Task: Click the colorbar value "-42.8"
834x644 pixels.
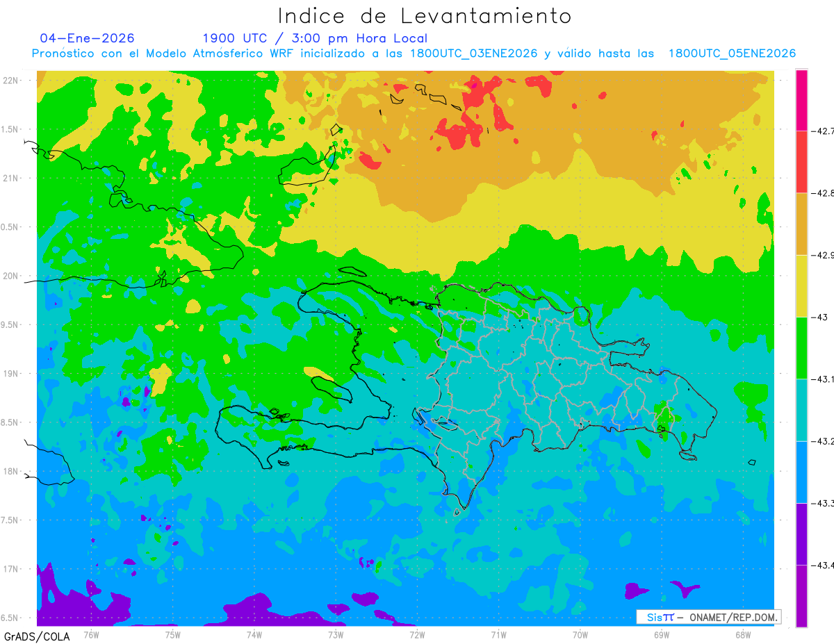Action: (822, 193)
